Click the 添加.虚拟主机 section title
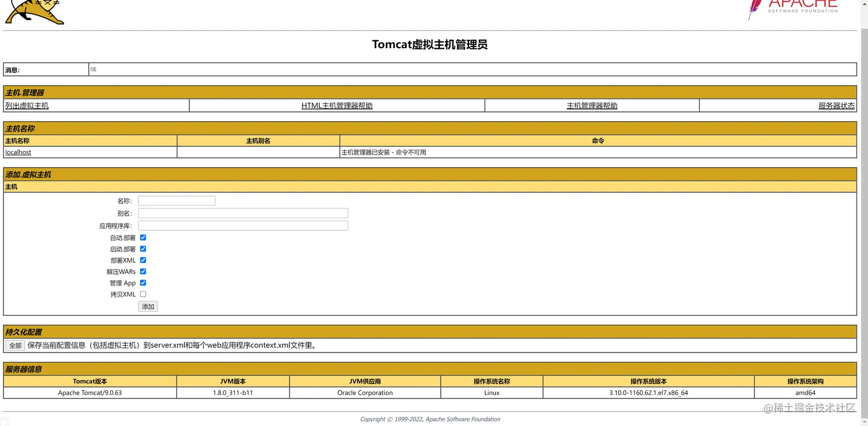Image resolution: width=868 pixels, height=426 pixels. pos(28,175)
